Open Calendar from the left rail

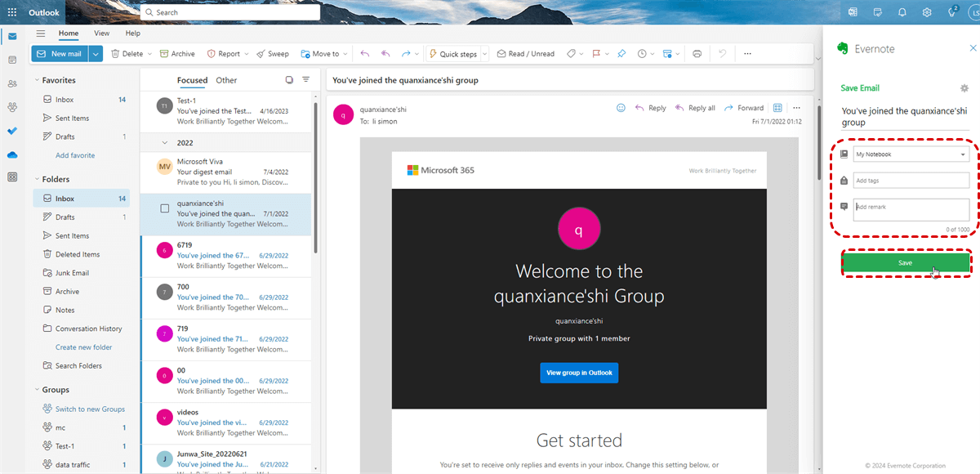(12, 60)
